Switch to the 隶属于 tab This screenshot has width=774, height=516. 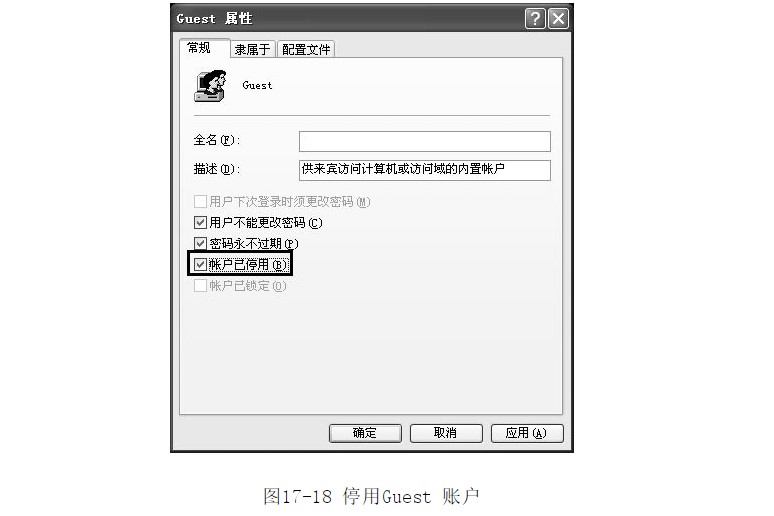point(252,49)
